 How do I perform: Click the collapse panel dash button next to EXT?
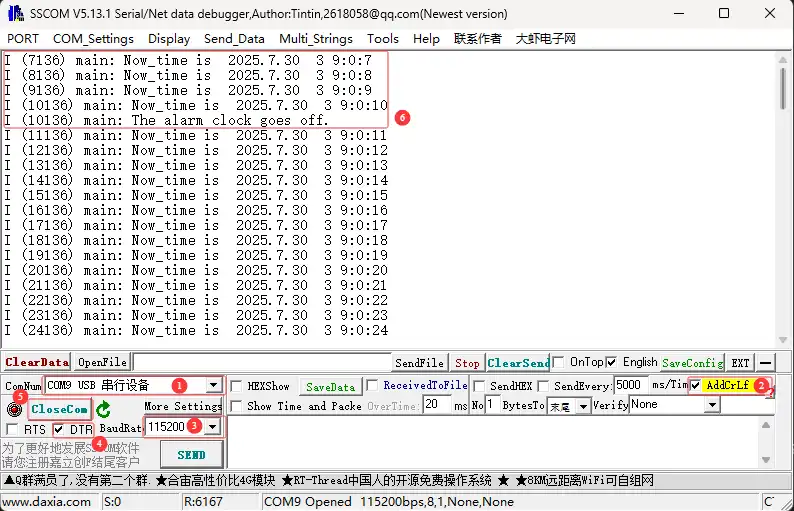pyautogui.click(x=766, y=363)
